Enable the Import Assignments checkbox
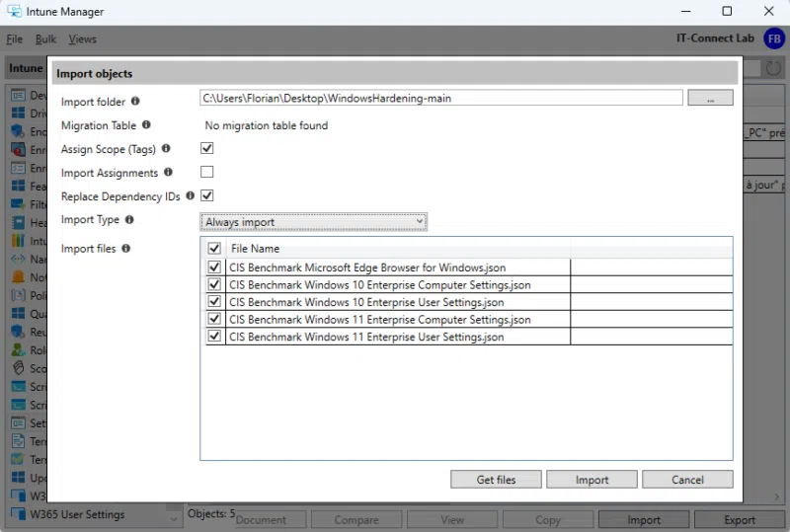This screenshot has height=532, width=790. pos(207,172)
